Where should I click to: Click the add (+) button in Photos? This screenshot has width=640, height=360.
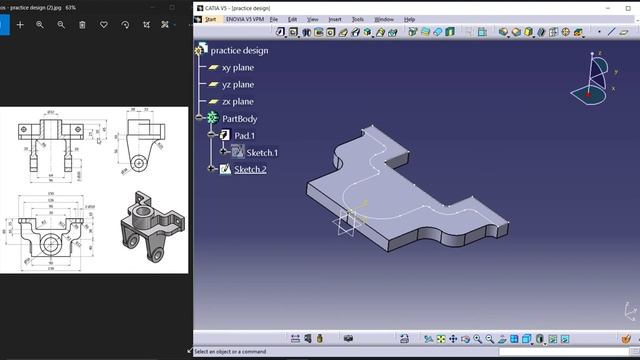(20, 25)
